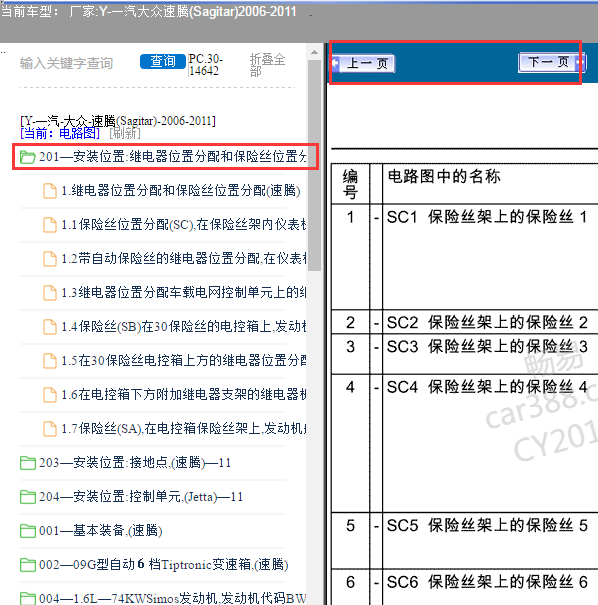Click page icon beside 1.7保险丝(SA)
The width and height of the screenshot is (598, 605).
pos(50,429)
